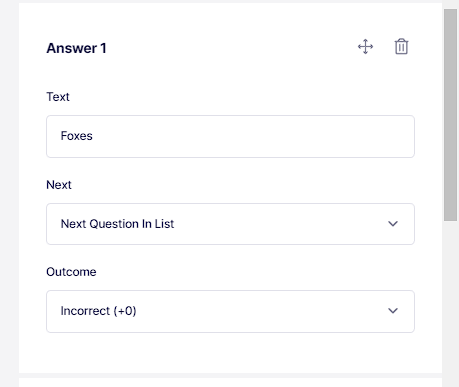The image size is (459, 387).
Task: Select the Answer 1 heading
Action: click(x=76, y=48)
